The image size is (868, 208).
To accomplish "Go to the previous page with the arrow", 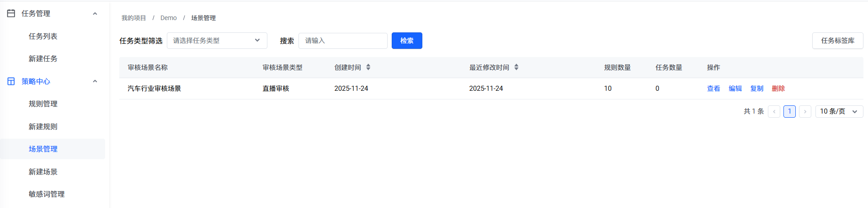I will [774, 111].
